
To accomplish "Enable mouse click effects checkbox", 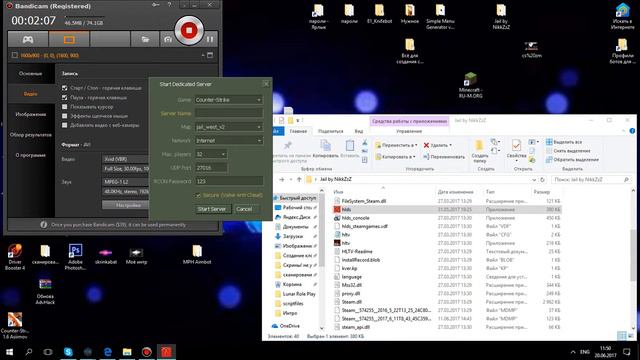I will [64, 116].
